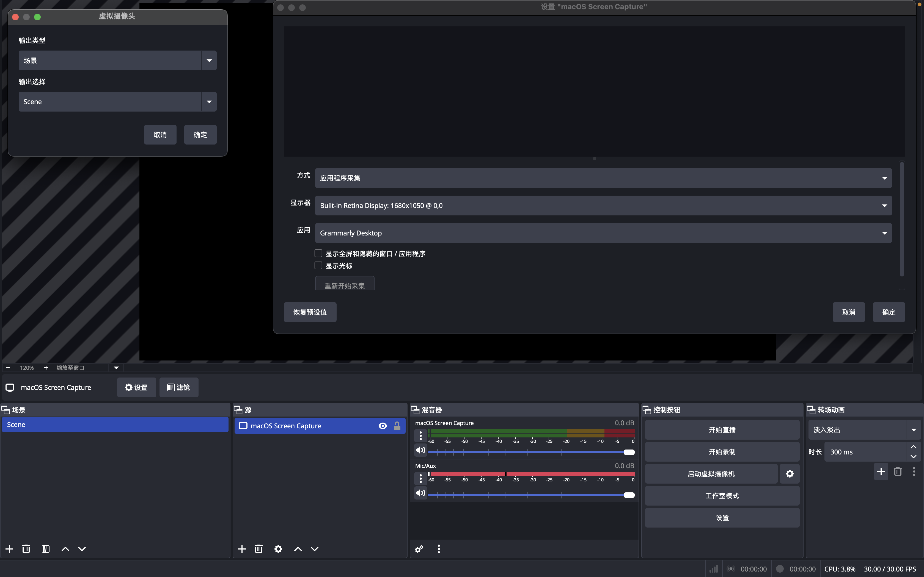Click the 滤镜 filters button in source toolbar
This screenshot has height=577, width=924.
pyautogui.click(x=179, y=387)
